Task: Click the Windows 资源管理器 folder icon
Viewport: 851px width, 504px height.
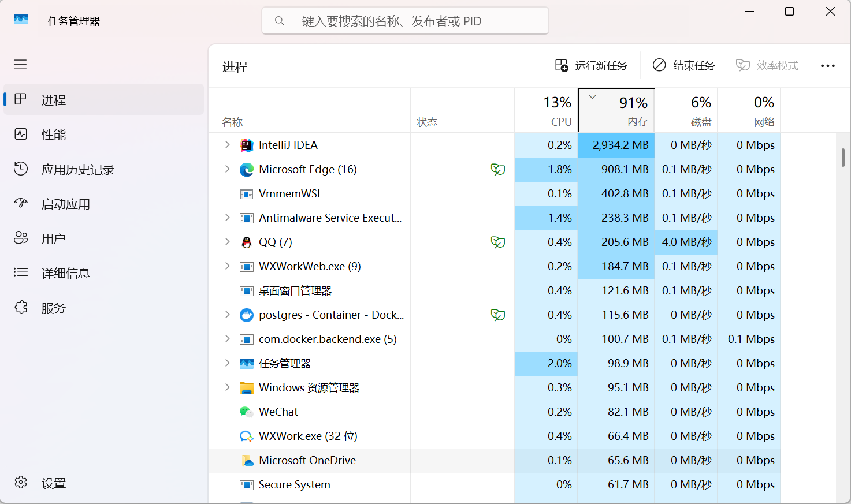Action: (x=247, y=388)
